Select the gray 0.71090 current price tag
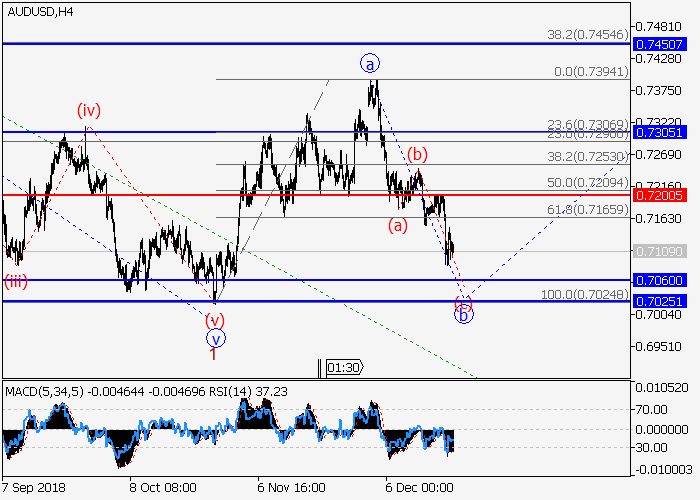Image resolution: width=700 pixels, height=500 pixels. 665,250
